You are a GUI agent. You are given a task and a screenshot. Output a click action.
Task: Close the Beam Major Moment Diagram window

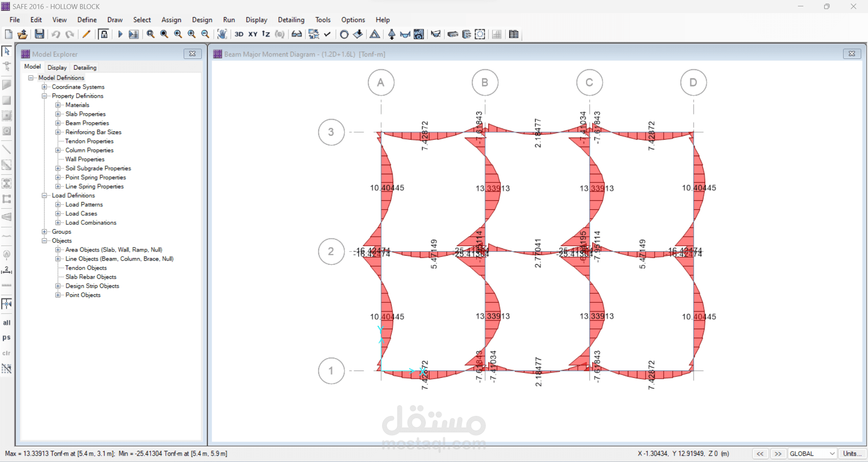click(x=852, y=54)
